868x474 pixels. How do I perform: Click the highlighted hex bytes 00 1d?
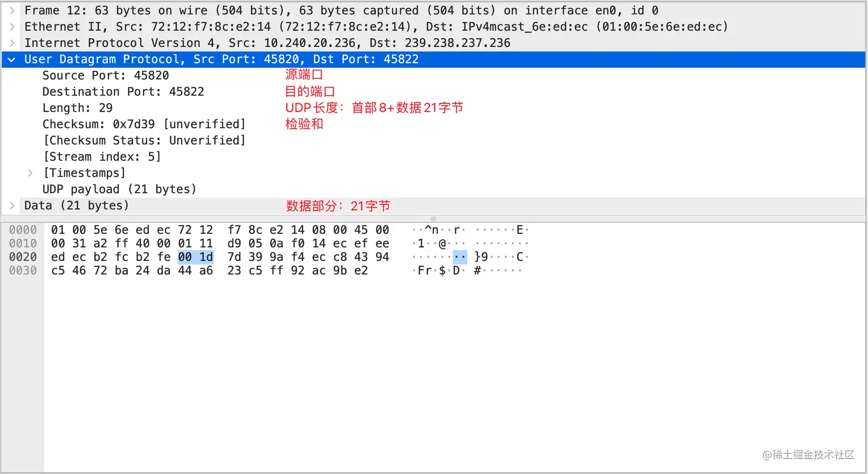[196, 257]
